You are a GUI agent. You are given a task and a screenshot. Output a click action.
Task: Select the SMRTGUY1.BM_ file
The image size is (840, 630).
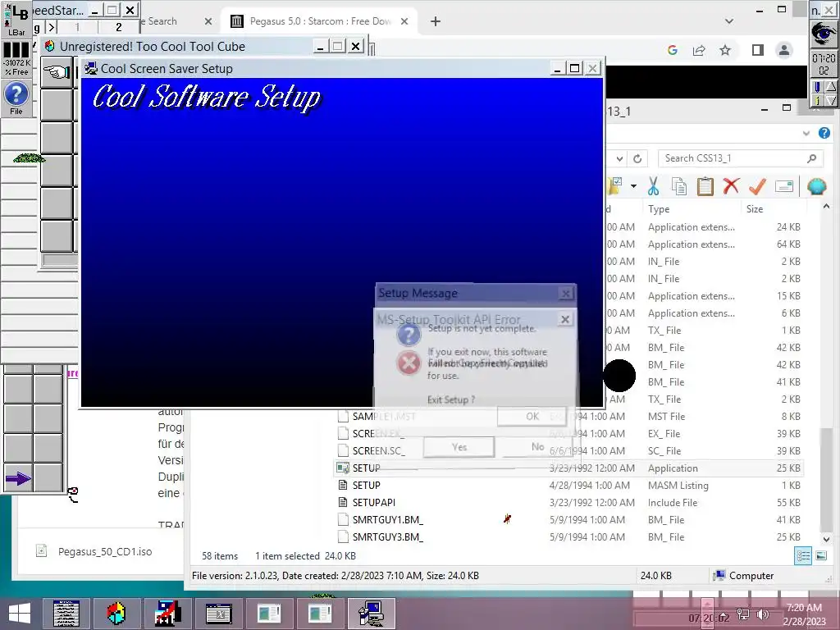click(x=568, y=519)
